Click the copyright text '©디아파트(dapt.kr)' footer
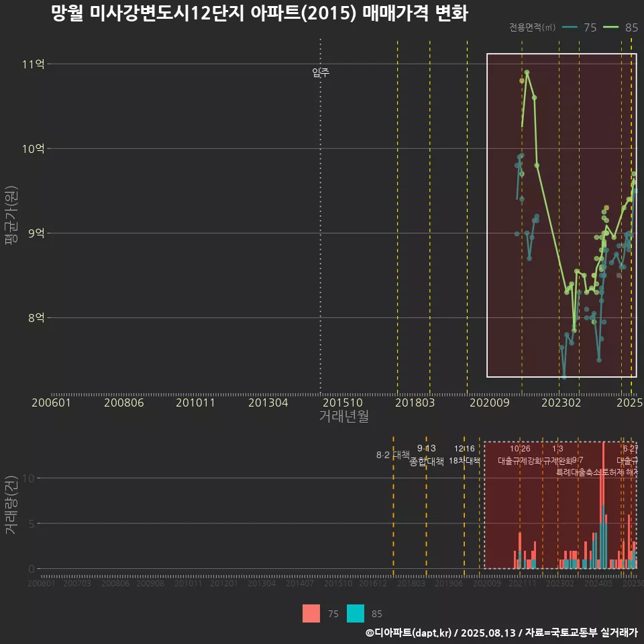This screenshot has width=644, height=644. click(x=409, y=633)
